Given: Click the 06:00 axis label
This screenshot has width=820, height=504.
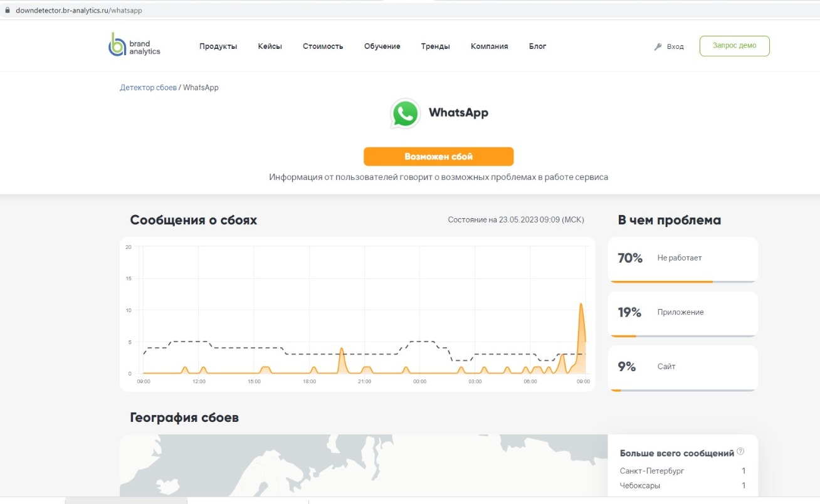Looking at the screenshot, I should click(530, 381).
